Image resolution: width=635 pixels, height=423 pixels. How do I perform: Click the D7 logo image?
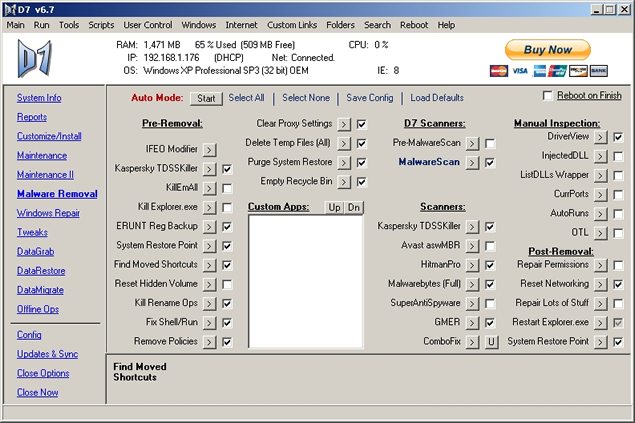click(34, 59)
